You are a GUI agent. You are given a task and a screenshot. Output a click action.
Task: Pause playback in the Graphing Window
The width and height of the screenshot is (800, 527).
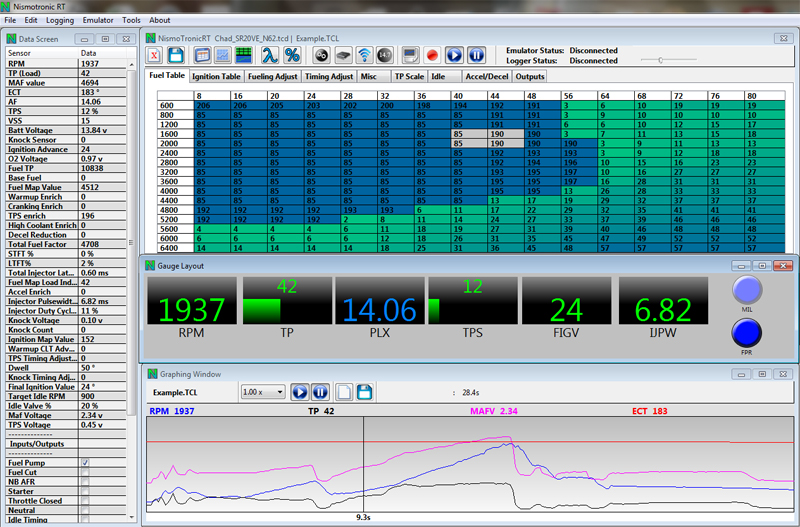click(320, 393)
